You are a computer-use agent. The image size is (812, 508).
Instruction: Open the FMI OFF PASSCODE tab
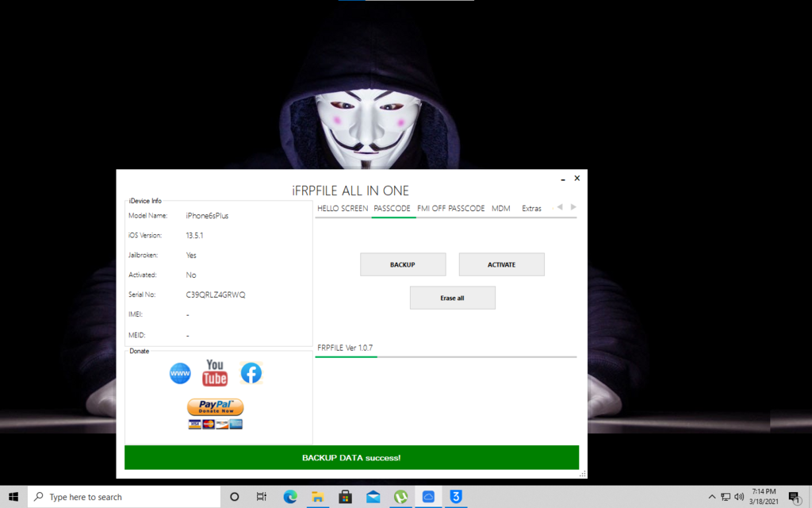pyautogui.click(x=450, y=209)
